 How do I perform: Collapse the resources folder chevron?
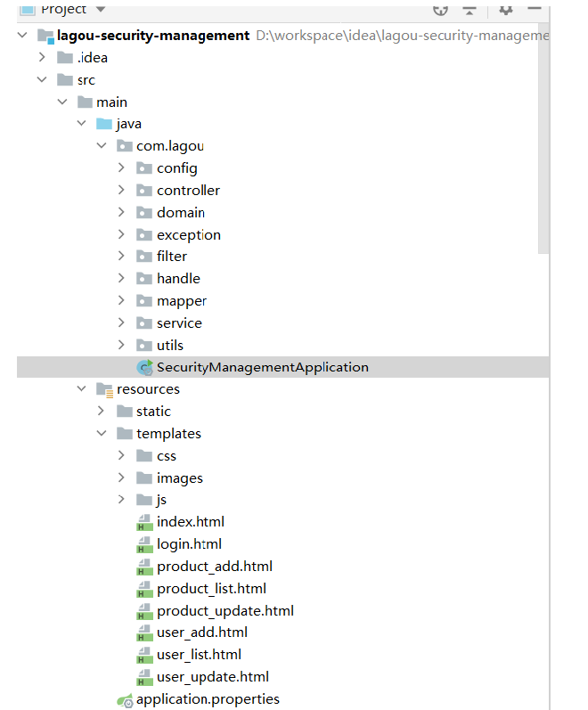(82, 388)
